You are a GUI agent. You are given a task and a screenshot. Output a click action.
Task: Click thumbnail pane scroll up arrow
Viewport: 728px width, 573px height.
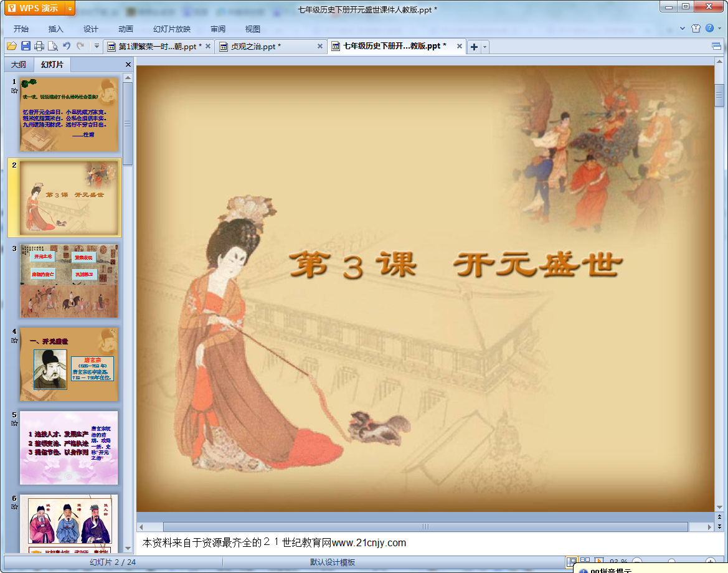coord(128,78)
